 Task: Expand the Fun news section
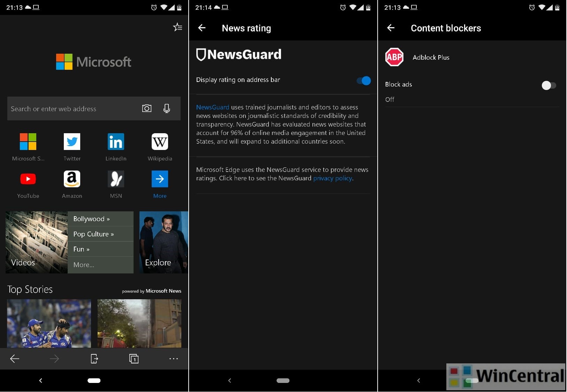[x=81, y=249]
